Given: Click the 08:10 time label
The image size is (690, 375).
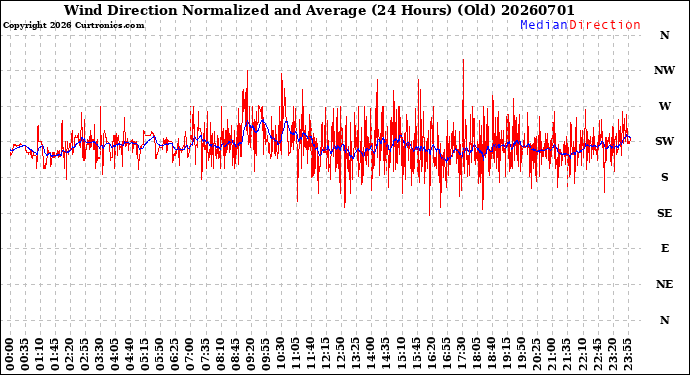Looking at the screenshot, I should [220, 354].
